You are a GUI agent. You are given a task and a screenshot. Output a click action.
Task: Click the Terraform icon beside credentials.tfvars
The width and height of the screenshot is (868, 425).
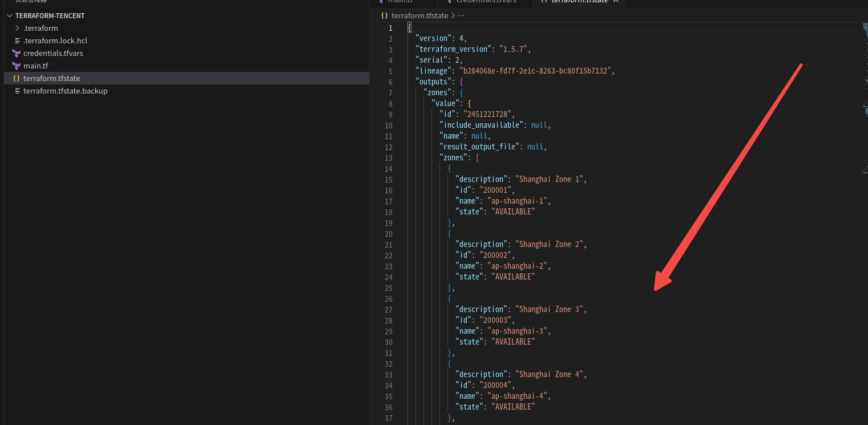coord(17,53)
